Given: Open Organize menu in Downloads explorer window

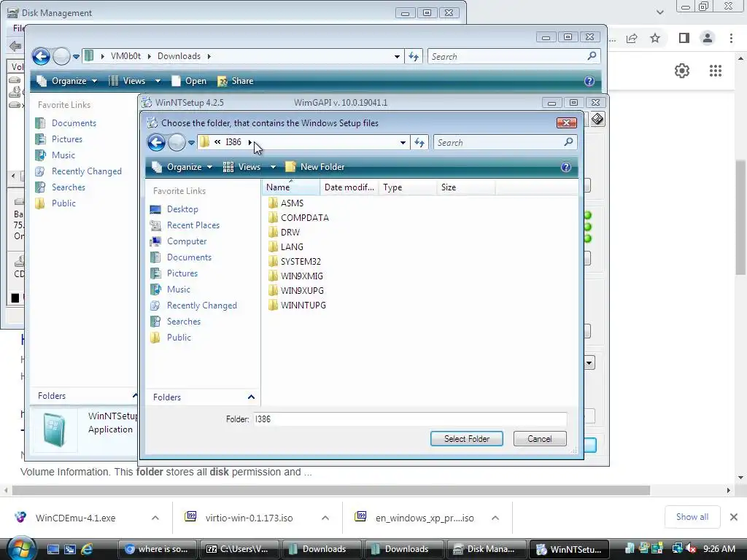Looking at the screenshot, I should [67, 81].
